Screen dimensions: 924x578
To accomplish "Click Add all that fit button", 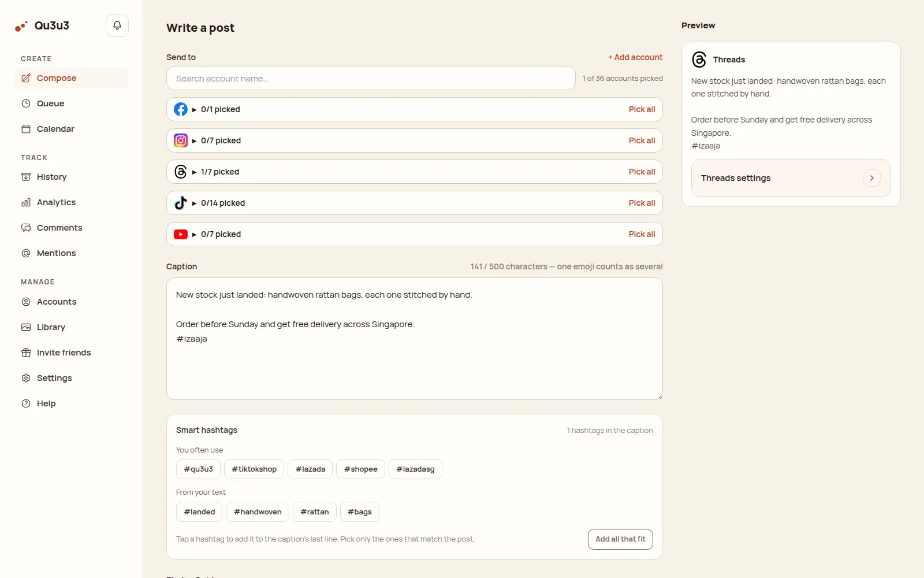I will tap(620, 539).
